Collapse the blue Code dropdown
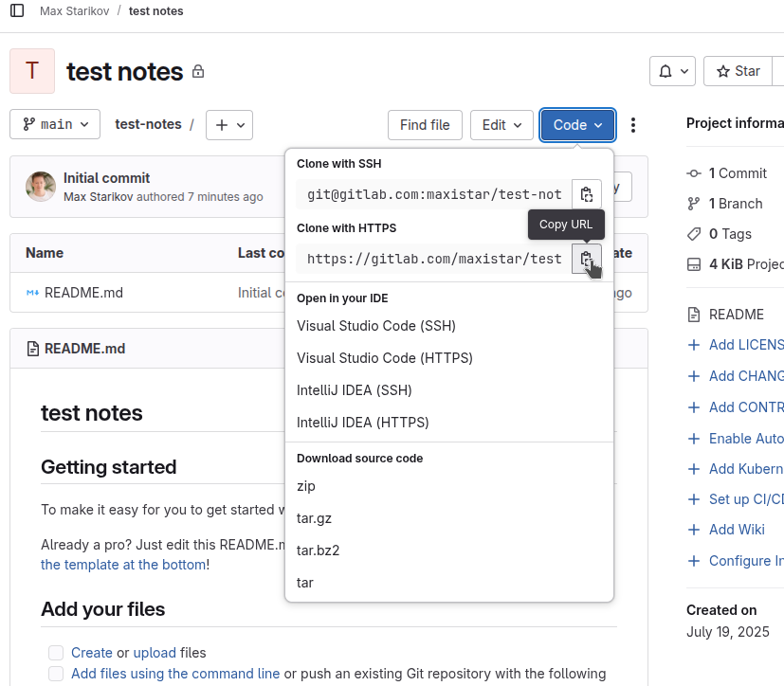The image size is (784, 686). [x=577, y=125]
